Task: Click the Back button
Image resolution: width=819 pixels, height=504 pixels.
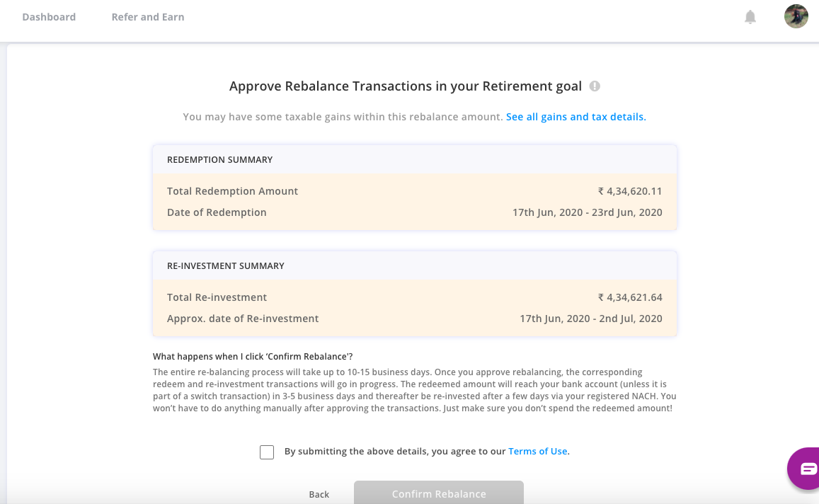Action: (x=319, y=494)
